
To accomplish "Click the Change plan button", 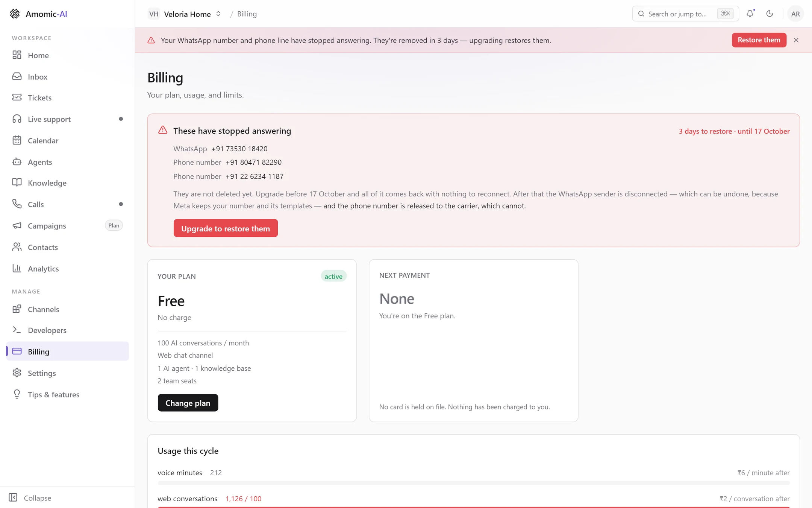I will tap(188, 403).
